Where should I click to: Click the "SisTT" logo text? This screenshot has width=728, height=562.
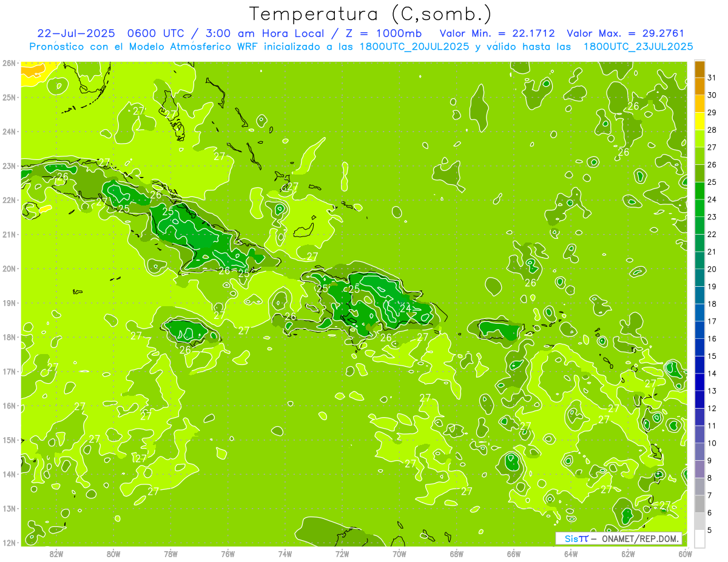[576, 538]
